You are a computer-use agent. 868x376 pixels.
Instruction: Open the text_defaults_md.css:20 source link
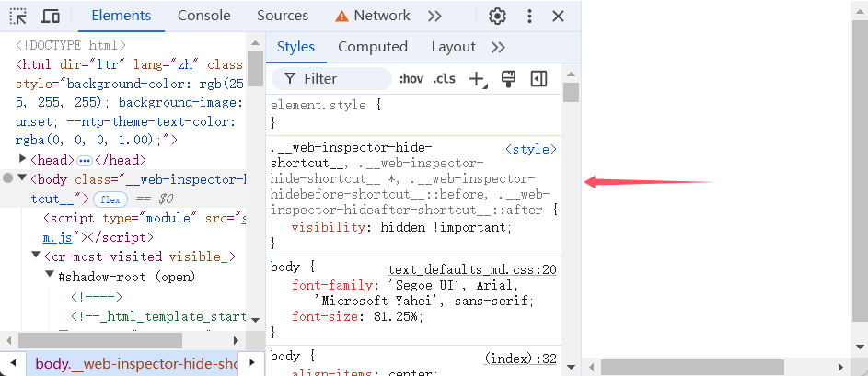(472, 269)
